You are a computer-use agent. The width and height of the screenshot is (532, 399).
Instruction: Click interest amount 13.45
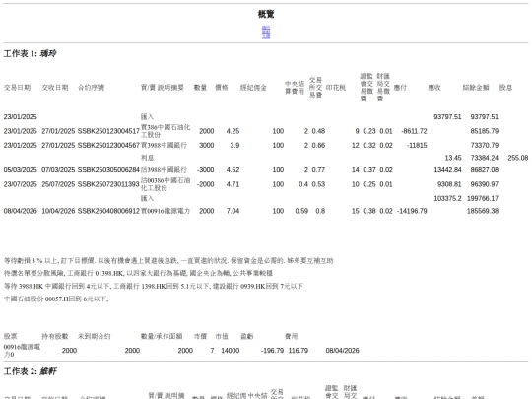pyautogui.click(x=453, y=158)
